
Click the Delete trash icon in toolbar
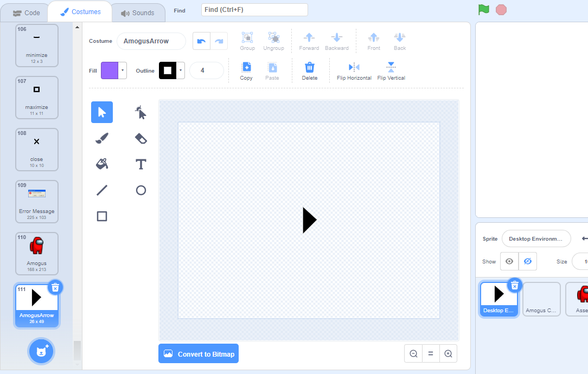click(x=309, y=71)
